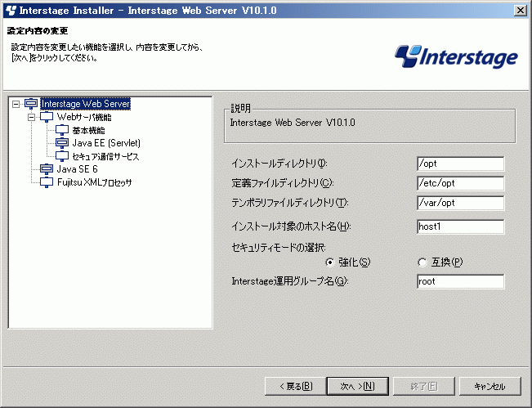Viewport: 532px width, 408px height.
Task: Select Webサーバ機能 tree label
Action: coord(84,117)
